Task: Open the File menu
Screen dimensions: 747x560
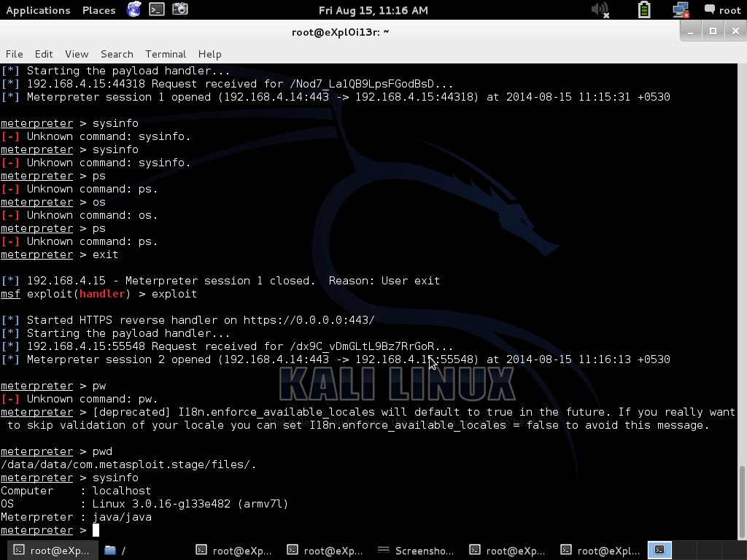Action: pos(15,54)
